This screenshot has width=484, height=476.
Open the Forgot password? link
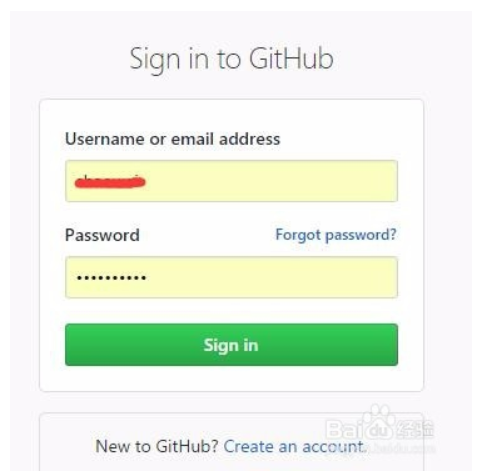coord(336,235)
